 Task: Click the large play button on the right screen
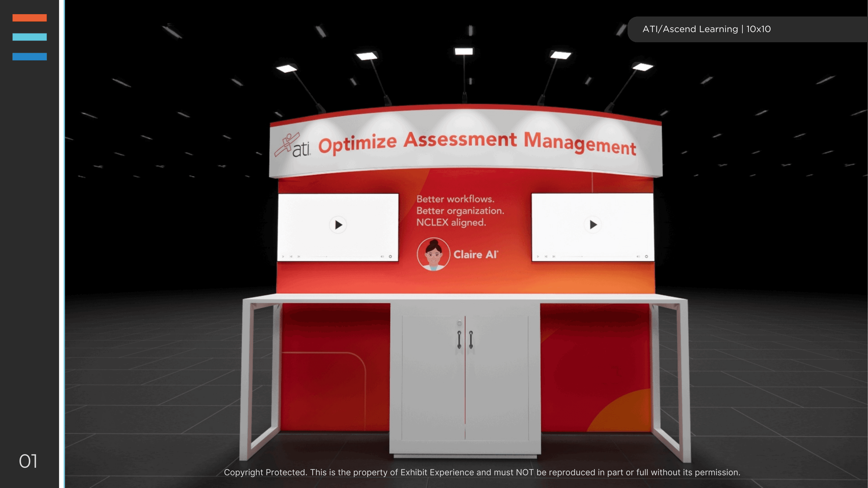[x=593, y=225]
